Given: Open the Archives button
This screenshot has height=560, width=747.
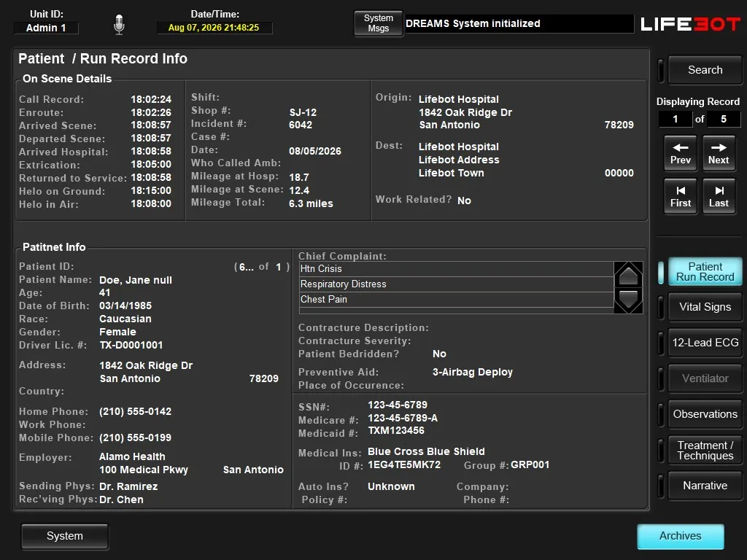Looking at the screenshot, I should point(681,536).
